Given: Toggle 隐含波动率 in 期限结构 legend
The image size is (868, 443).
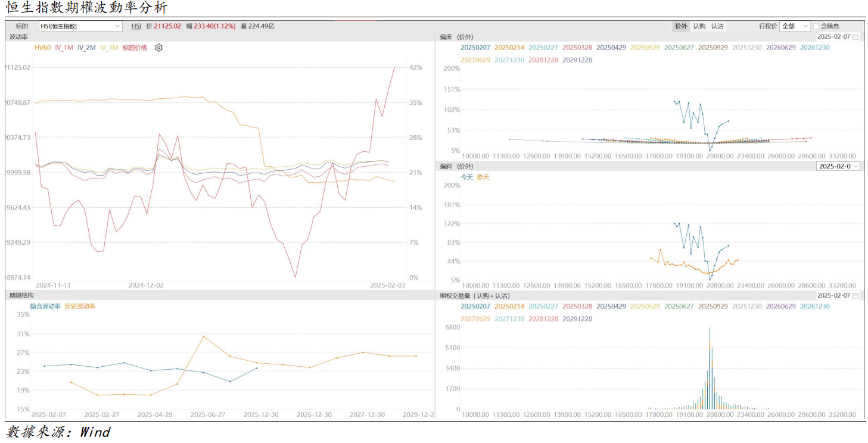Looking at the screenshot, I should (45, 306).
